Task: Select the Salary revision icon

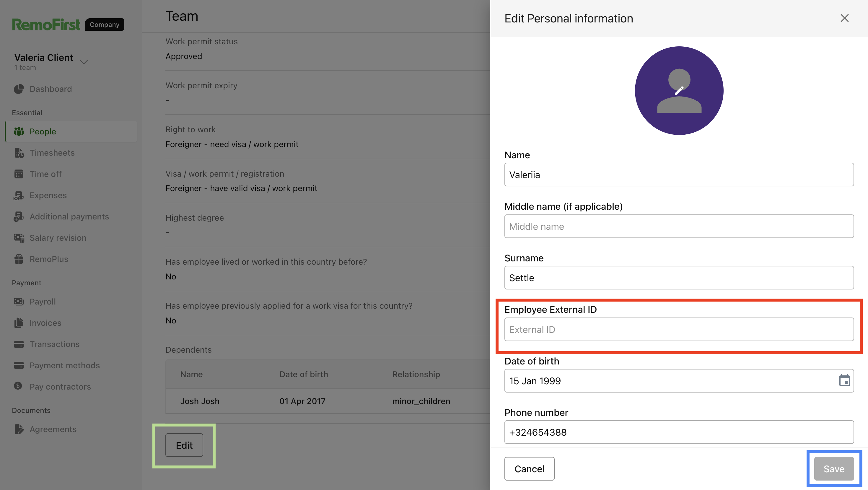Action: (x=19, y=237)
